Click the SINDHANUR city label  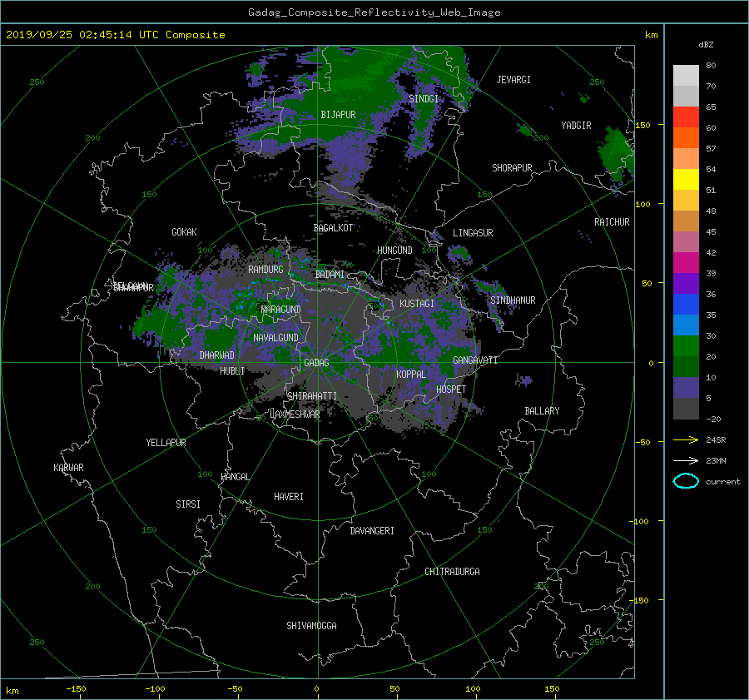click(513, 300)
